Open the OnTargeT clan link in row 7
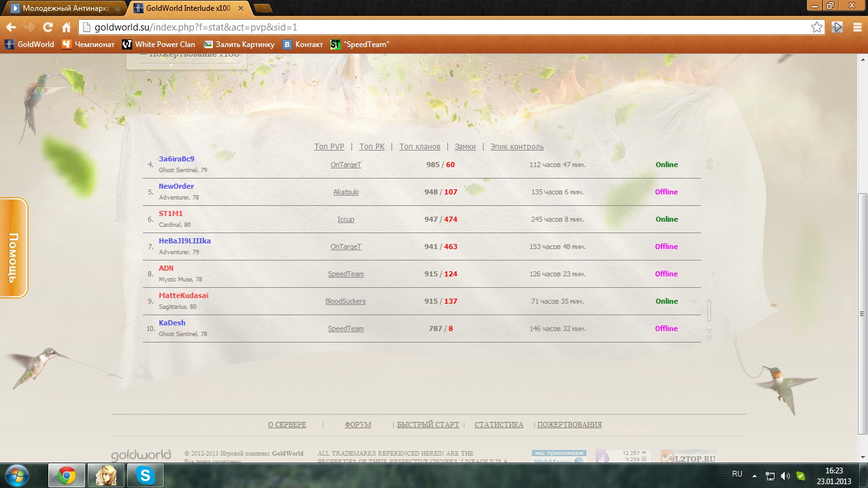Image resolution: width=868 pixels, height=488 pixels. tap(346, 247)
